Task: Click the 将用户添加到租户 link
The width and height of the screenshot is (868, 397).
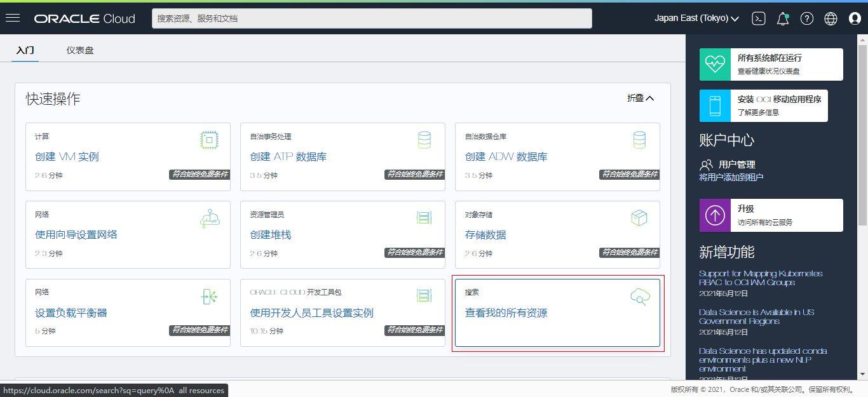Action: click(x=731, y=177)
